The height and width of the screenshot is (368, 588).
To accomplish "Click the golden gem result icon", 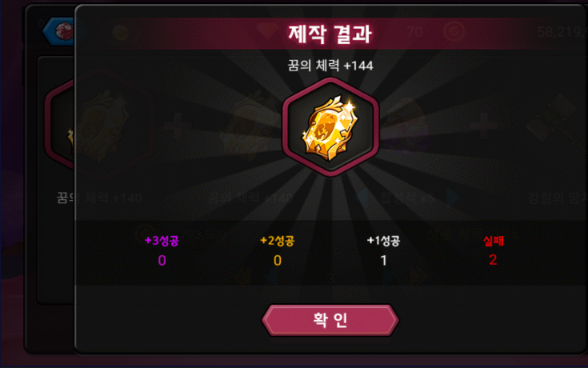I will tap(330, 127).
